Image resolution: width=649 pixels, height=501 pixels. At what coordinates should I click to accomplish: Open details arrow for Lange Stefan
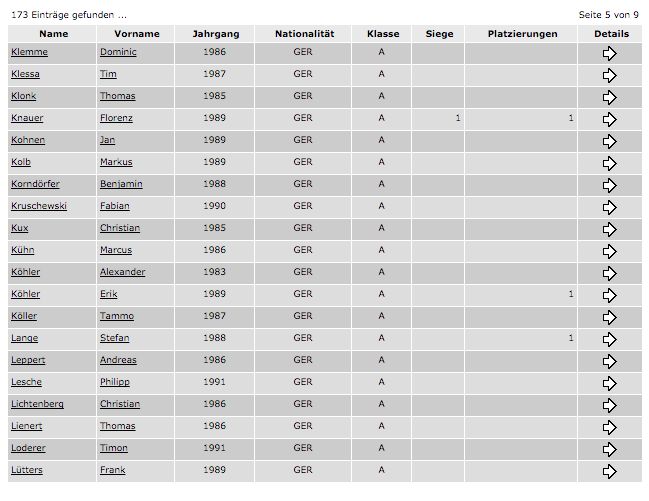[x=610, y=339]
